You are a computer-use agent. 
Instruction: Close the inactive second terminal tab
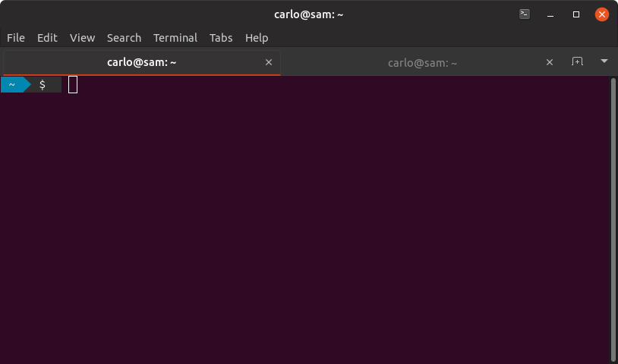point(550,62)
